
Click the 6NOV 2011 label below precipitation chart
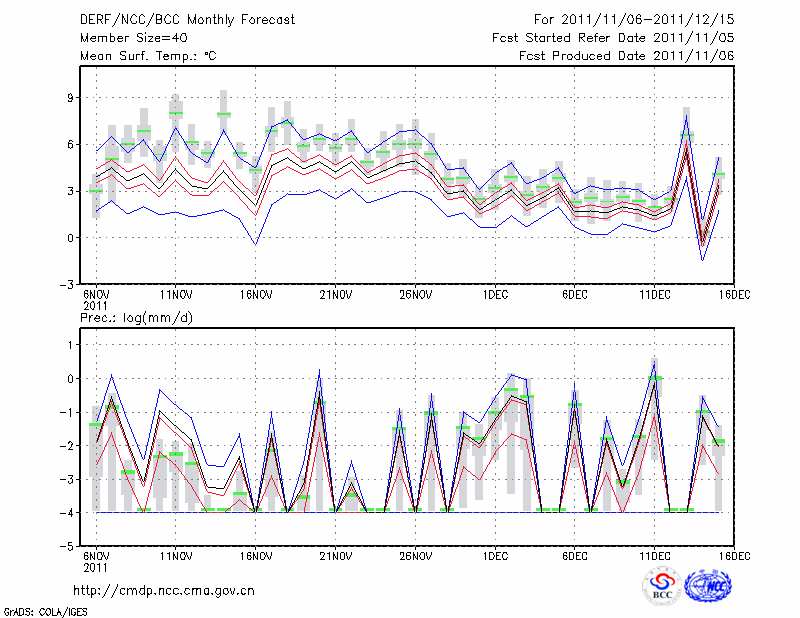(96, 561)
